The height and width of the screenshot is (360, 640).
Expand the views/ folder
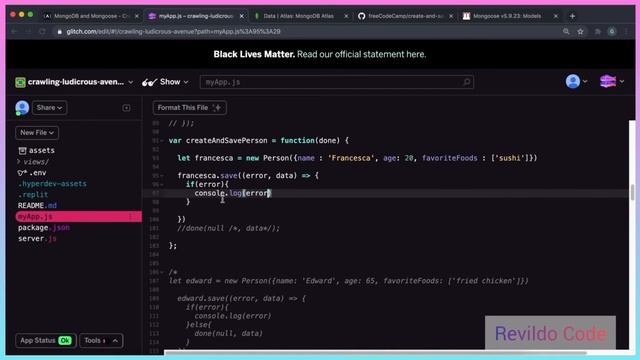point(33,162)
